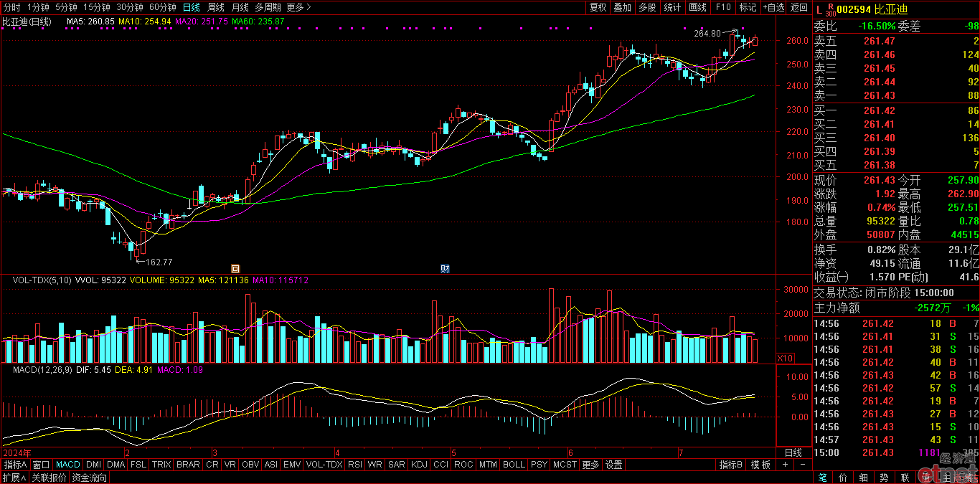
Task: Click the 返回 back button
Action: coord(799,7)
